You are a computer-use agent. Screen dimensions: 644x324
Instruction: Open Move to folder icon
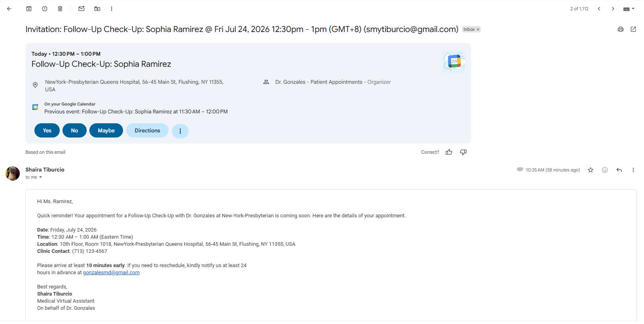[x=97, y=9]
